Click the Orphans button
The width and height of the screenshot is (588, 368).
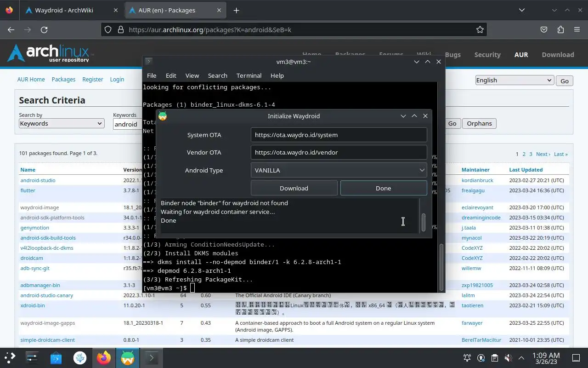[x=479, y=123]
